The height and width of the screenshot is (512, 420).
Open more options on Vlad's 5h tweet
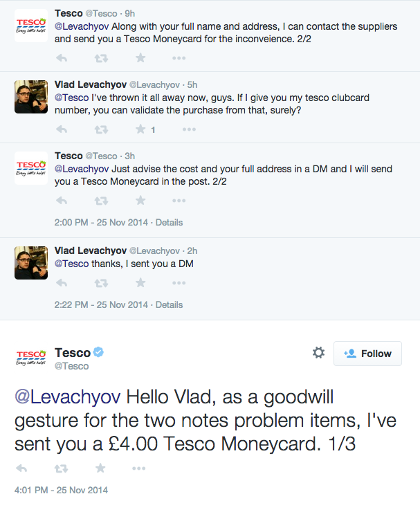(189, 129)
